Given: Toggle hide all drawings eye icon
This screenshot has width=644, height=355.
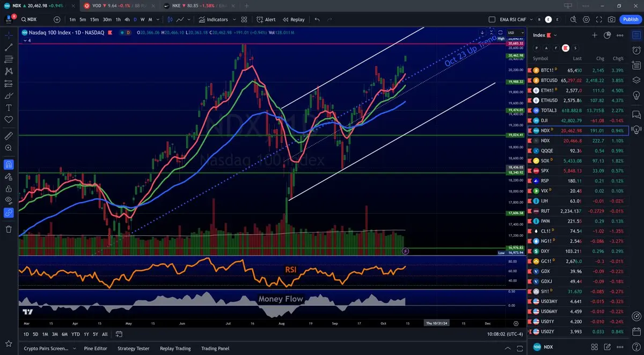Looking at the screenshot, I should (x=9, y=200).
